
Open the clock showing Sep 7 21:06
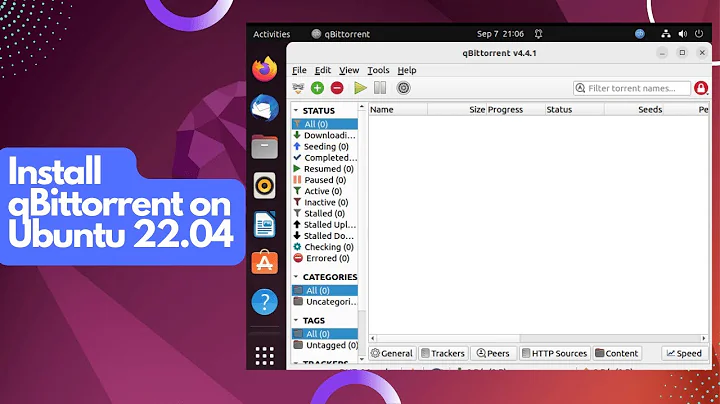click(x=500, y=34)
